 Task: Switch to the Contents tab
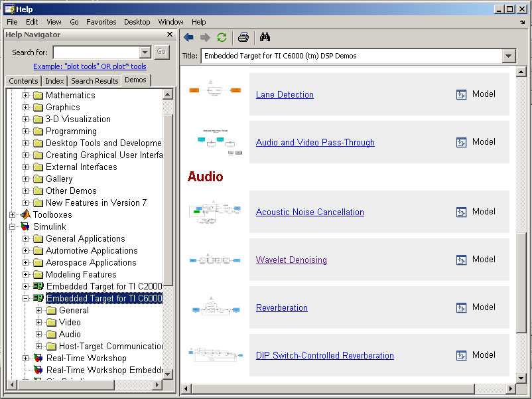pyautogui.click(x=23, y=81)
